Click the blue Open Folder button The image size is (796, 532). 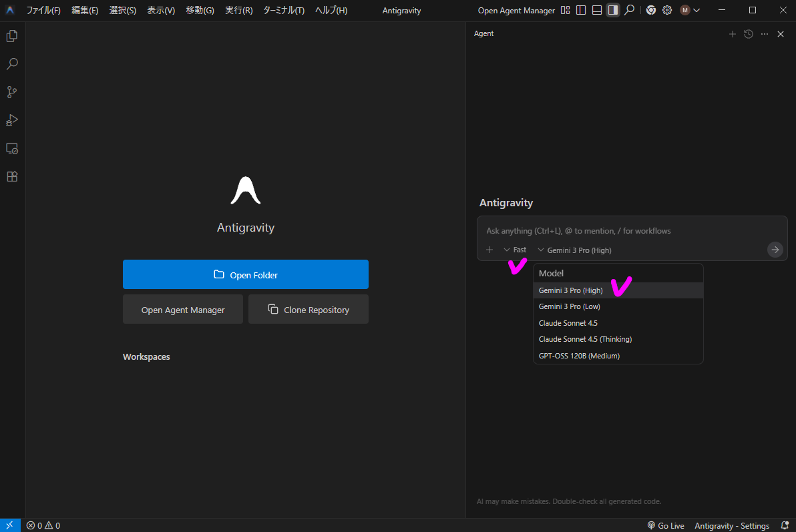click(x=245, y=274)
